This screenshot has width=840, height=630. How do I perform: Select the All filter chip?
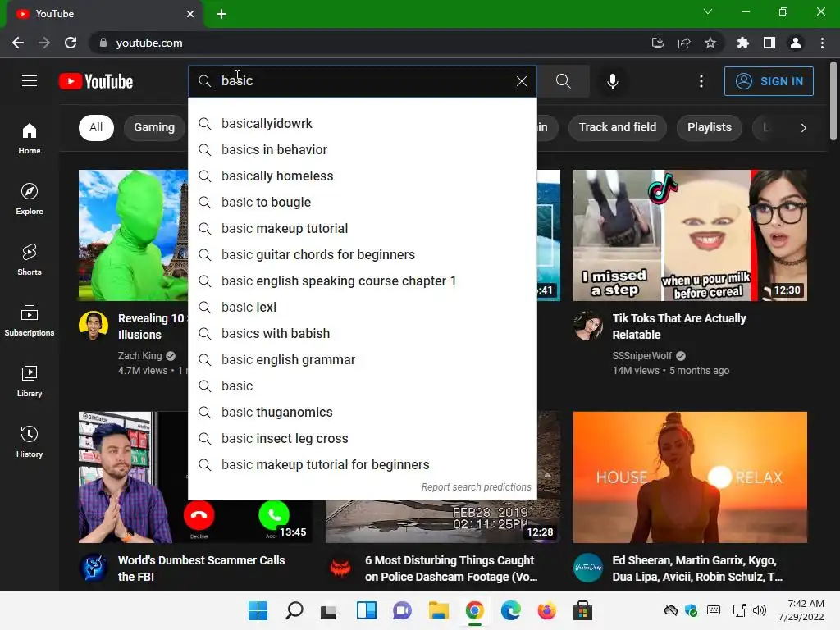(x=96, y=127)
